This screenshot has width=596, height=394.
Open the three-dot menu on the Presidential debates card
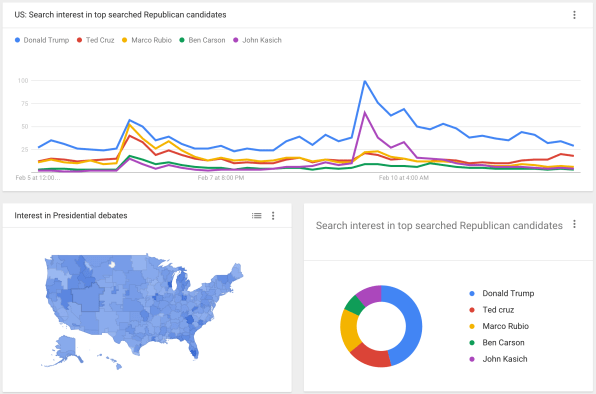tap(273, 216)
